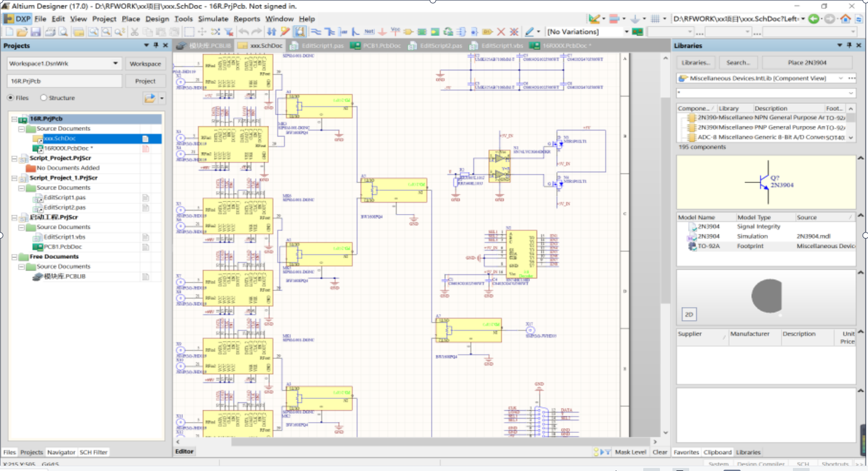Collapse the Script_Project_1.PrjScr node

[x=14, y=178]
